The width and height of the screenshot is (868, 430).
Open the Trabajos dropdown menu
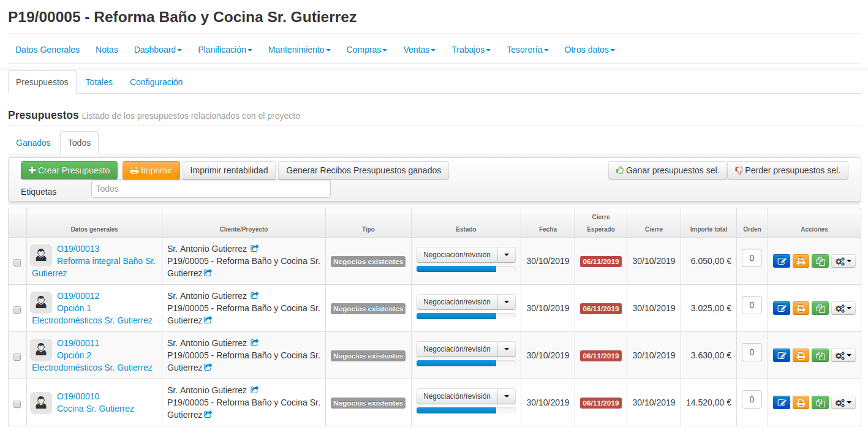471,50
